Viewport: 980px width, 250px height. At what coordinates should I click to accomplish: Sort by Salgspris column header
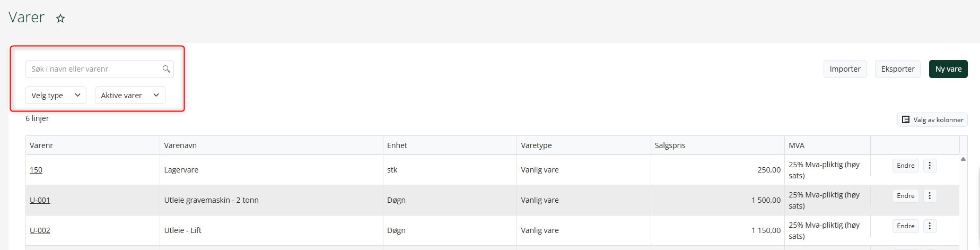pos(670,145)
